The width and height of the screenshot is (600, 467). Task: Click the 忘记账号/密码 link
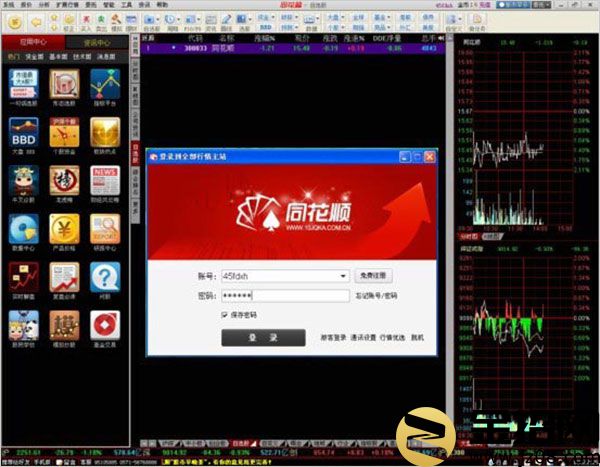click(376, 296)
